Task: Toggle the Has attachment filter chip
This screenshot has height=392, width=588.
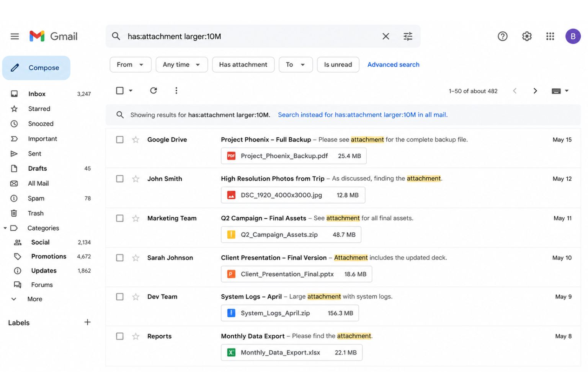Action: 243,65
